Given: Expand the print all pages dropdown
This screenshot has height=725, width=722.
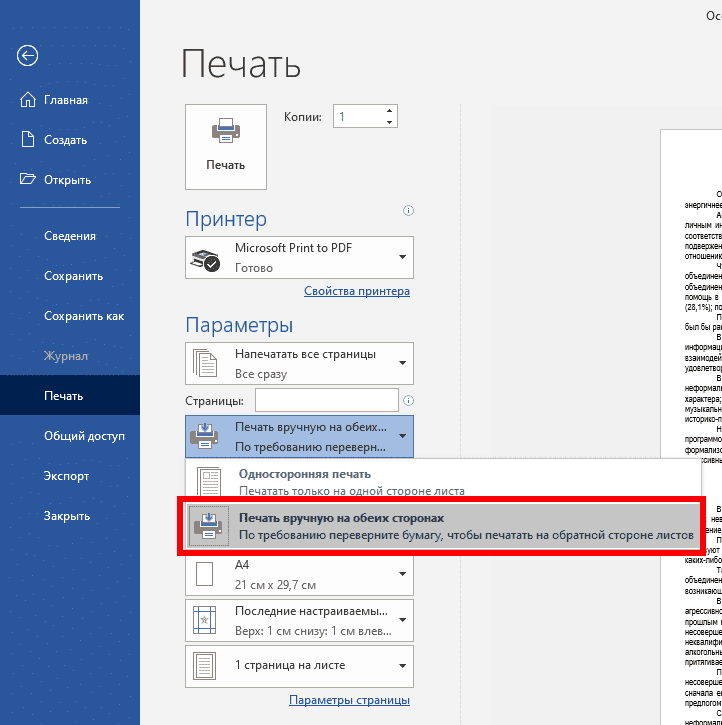Looking at the screenshot, I should (x=299, y=363).
